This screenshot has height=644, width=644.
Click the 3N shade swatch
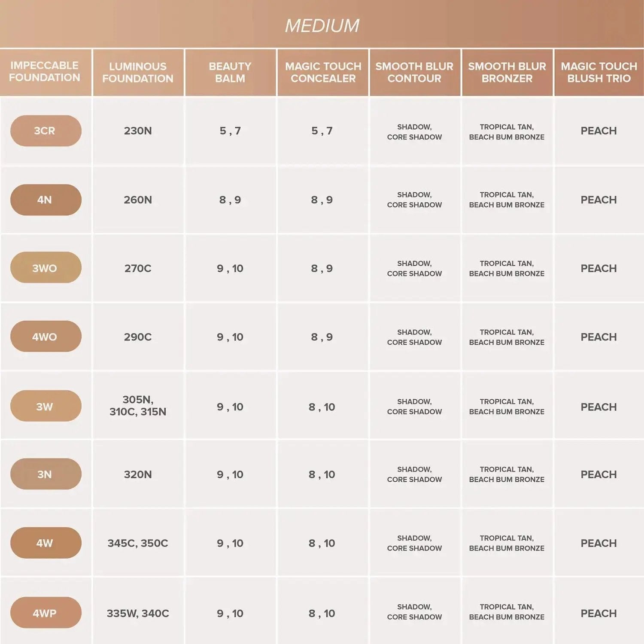(46, 474)
